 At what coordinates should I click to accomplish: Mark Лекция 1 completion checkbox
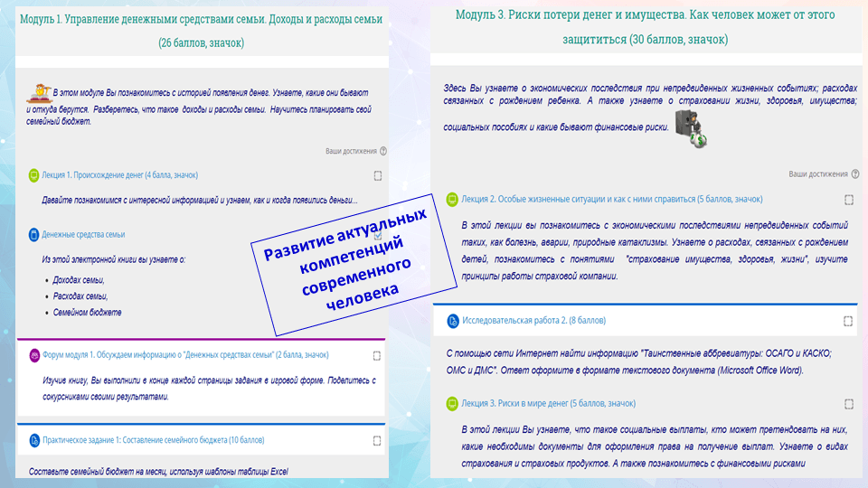click(x=378, y=176)
